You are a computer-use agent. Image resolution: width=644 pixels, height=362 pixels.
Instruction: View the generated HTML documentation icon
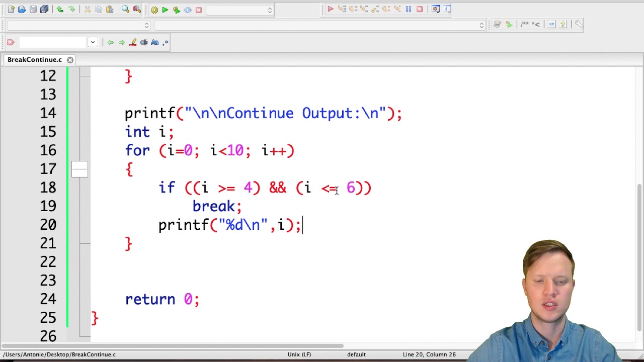552,24
